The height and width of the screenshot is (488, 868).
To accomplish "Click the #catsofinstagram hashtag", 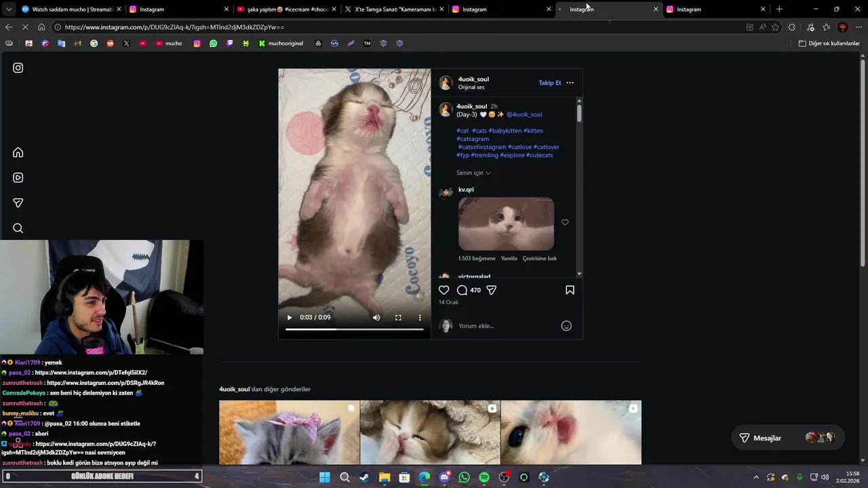I will click(481, 147).
